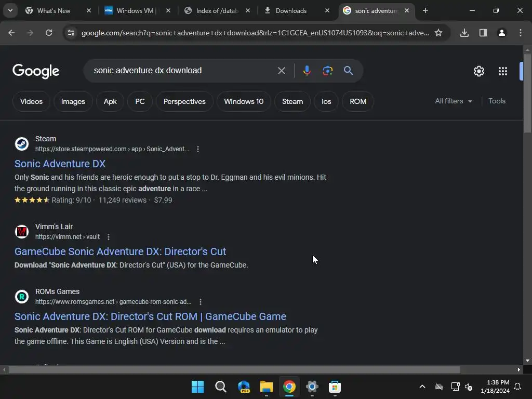Toggle the Chrome side panel
532x399 pixels.
point(483,33)
